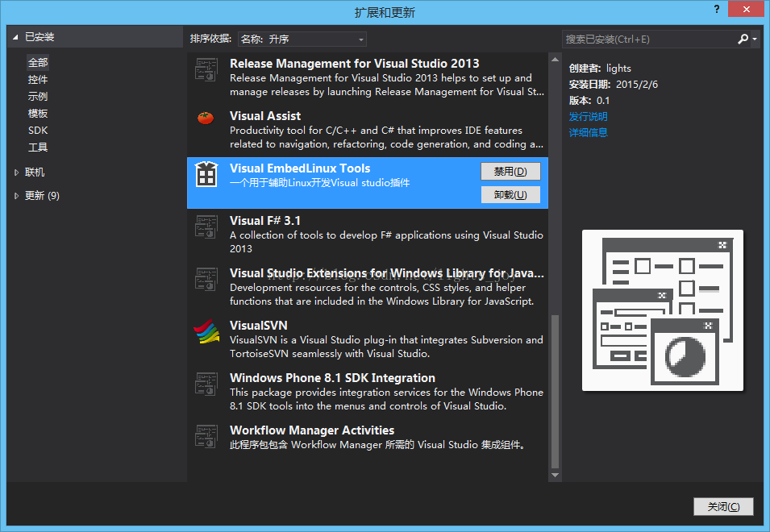Select the 全部 category
The width and height of the screenshot is (770, 532).
coord(38,63)
